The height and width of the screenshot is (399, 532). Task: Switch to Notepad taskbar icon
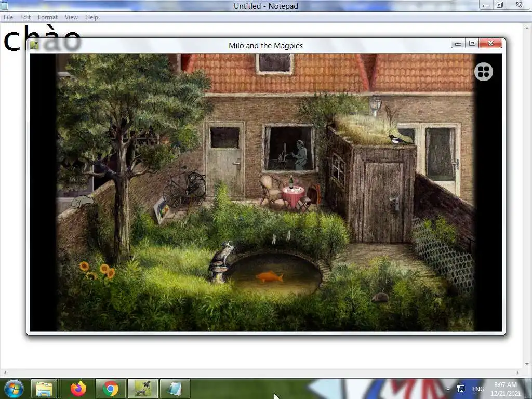pyautogui.click(x=175, y=389)
